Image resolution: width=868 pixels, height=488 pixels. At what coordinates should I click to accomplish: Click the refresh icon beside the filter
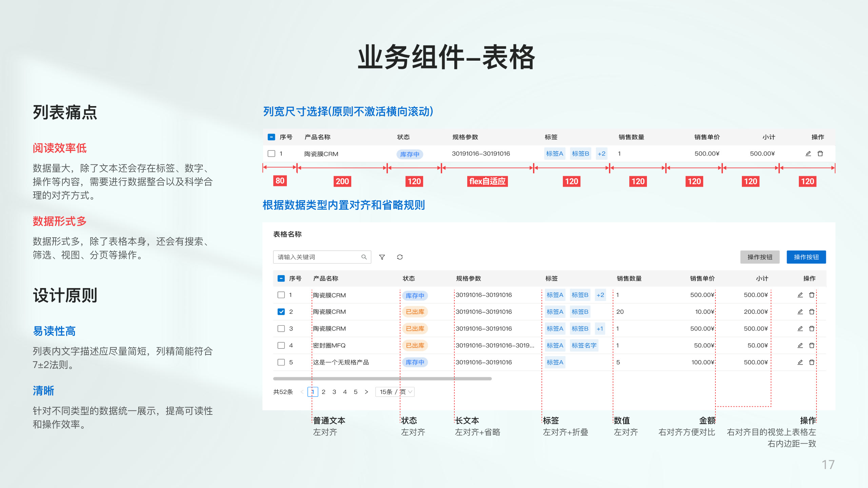(x=400, y=257)
